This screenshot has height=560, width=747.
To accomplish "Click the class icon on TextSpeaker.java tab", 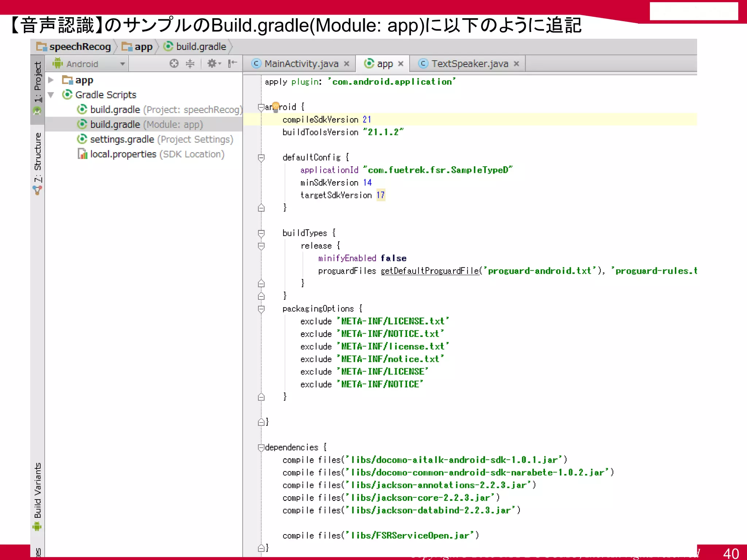I will (x=423, y=63).
